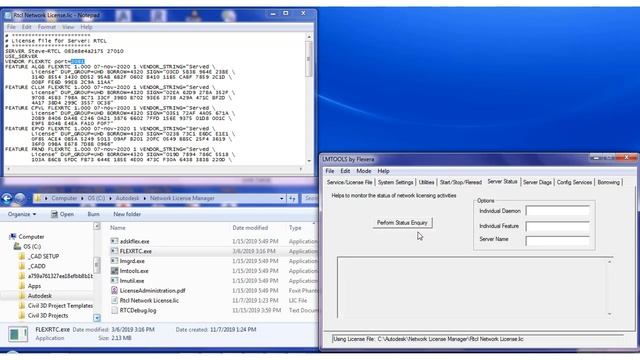Click Computer icon in navigation tree
640x360 pixels.
click(13, 236)
